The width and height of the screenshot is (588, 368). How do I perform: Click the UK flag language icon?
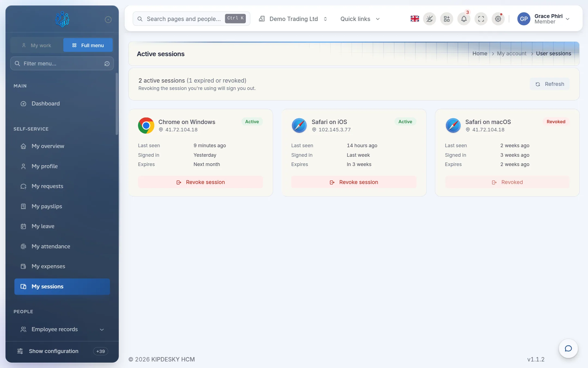(415, 19)
